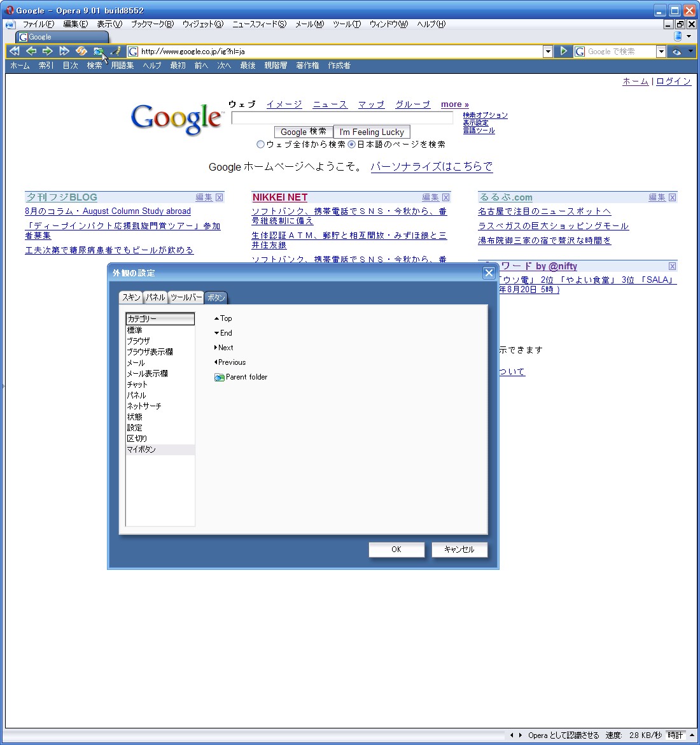Select ブラウザ category in list
The height and width of the screenshot is (745, 700).
click(x=160, y=341)
